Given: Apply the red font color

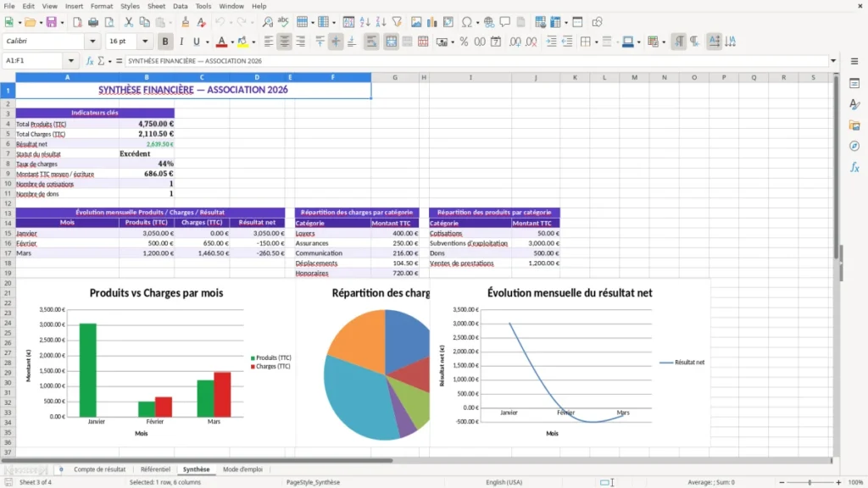Looking at the screenshot, I should (x=221, y=42).
